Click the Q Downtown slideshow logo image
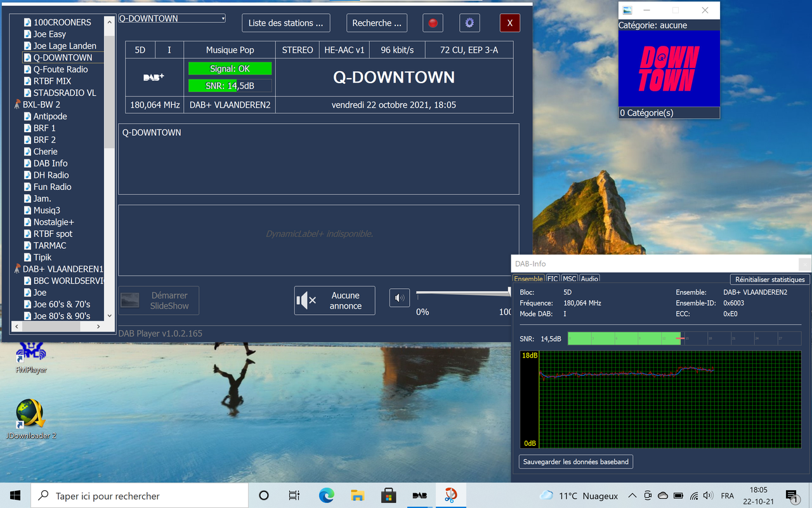The width and height of the screenshot is (812, 508). pos(669,69)
